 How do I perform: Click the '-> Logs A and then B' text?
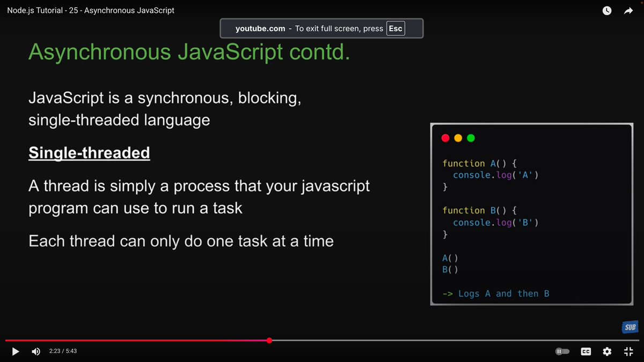495,293
